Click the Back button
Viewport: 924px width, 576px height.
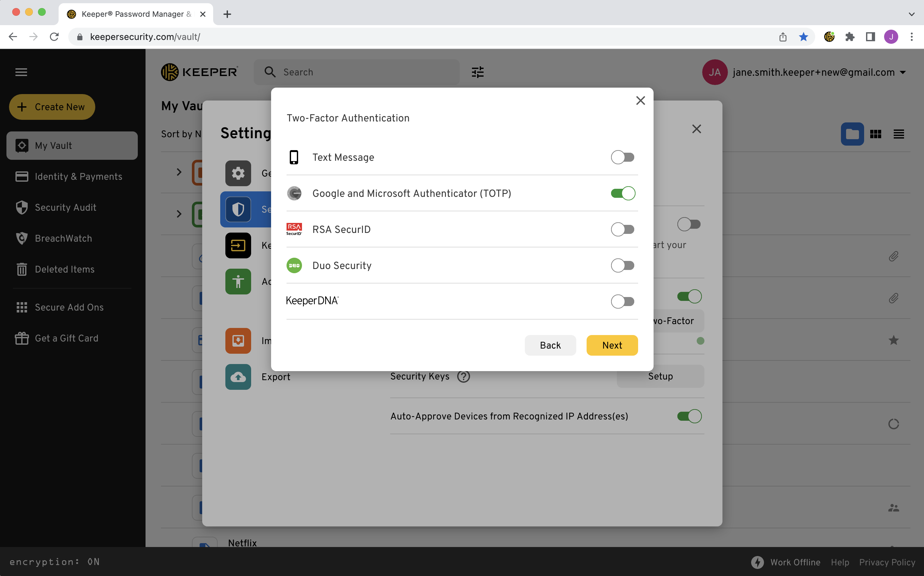pos(550,345)
